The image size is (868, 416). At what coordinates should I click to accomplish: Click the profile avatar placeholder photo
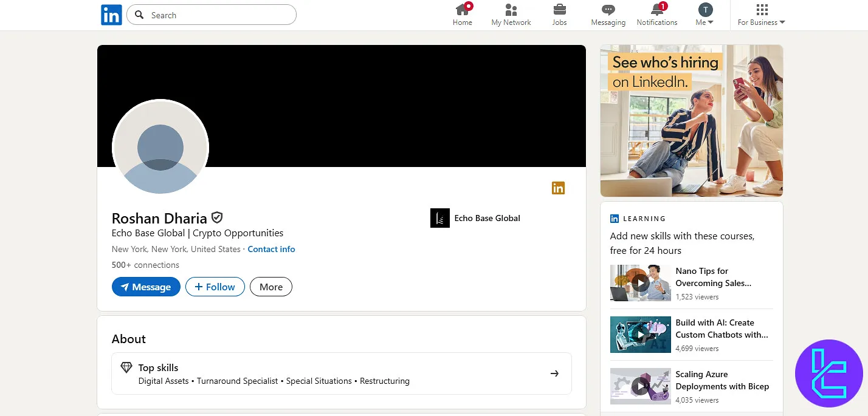160,147
